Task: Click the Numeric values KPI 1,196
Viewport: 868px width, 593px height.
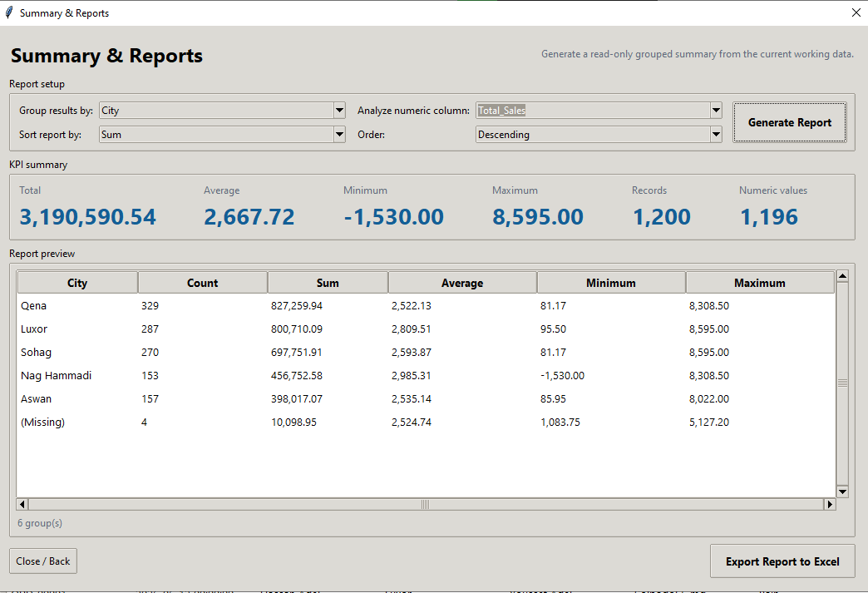Action: 769,216
